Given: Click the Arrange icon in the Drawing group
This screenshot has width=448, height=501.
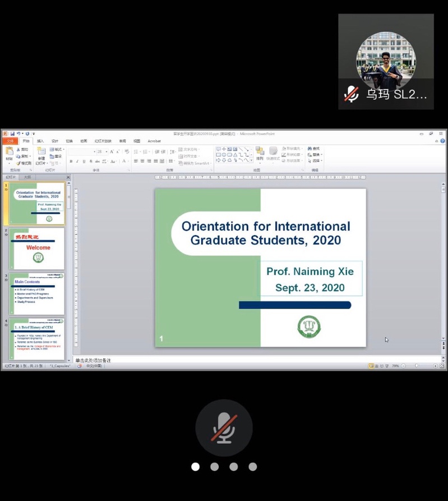Looking at the screenshot, I should [260, 154].
